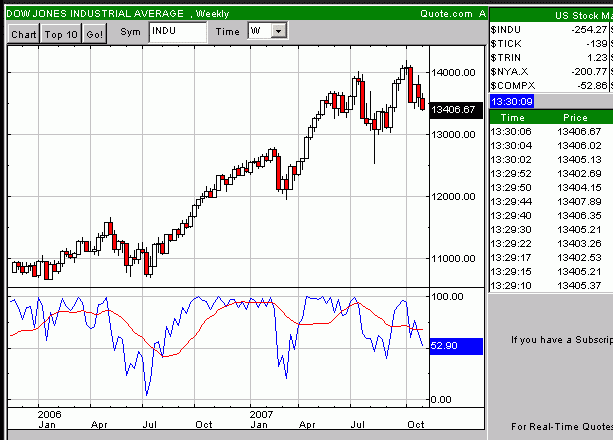Open the Top 10 list button

point(61,34)
